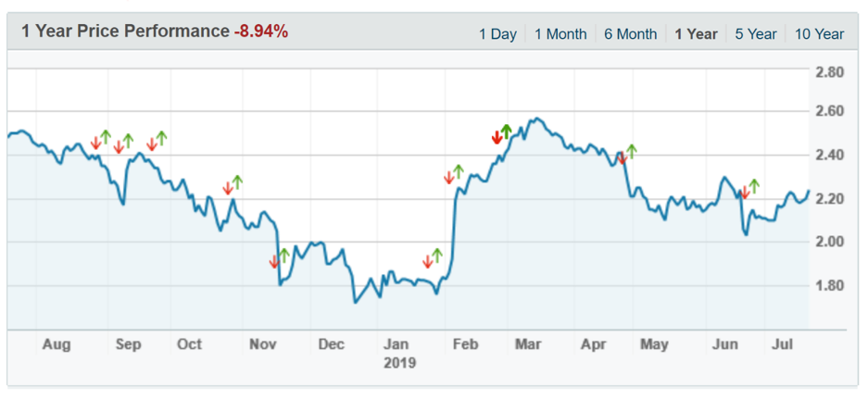Viewport: 868px width, 401px height.
Task: Switch to the 5 Year range
Action: 756,34
